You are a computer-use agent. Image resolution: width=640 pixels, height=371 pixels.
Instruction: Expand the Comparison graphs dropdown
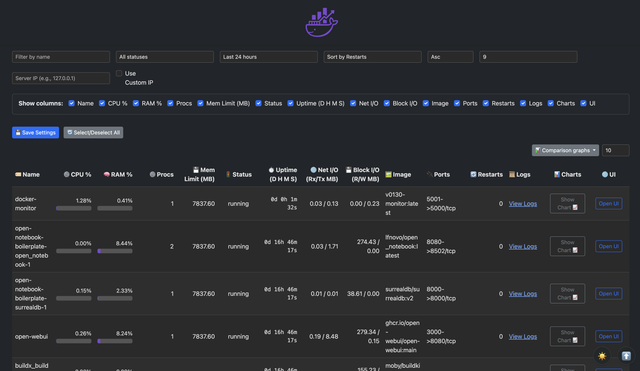point(565,150)
